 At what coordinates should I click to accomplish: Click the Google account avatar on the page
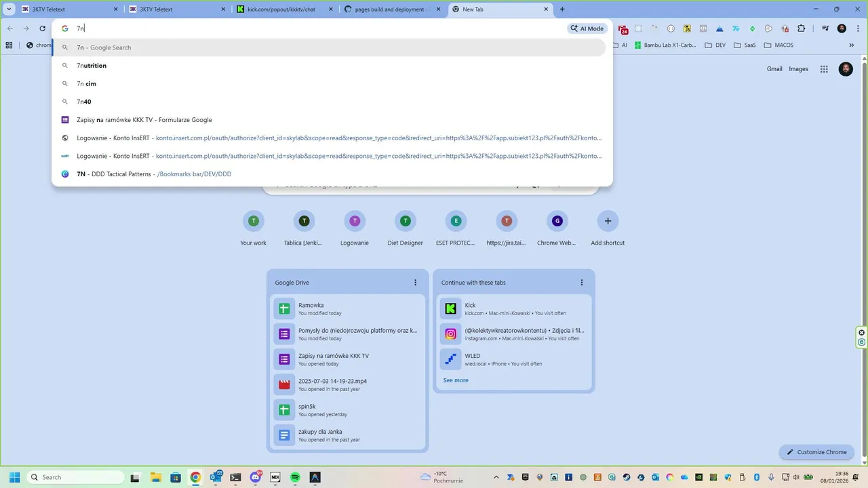(x=846, y=69)
